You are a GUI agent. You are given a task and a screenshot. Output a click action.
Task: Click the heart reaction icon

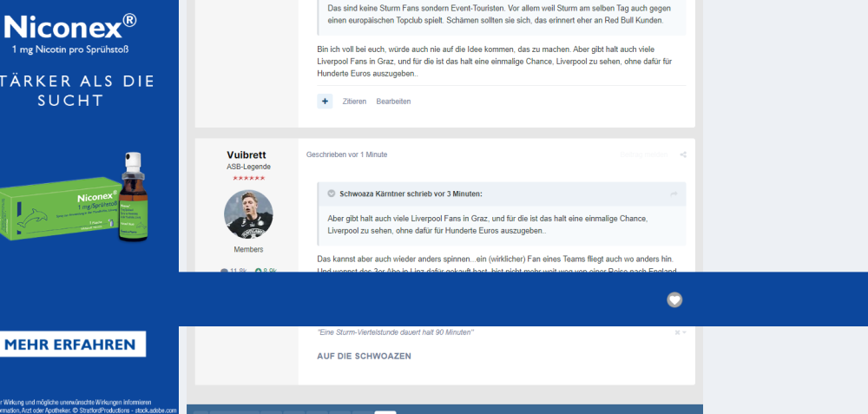674,299
